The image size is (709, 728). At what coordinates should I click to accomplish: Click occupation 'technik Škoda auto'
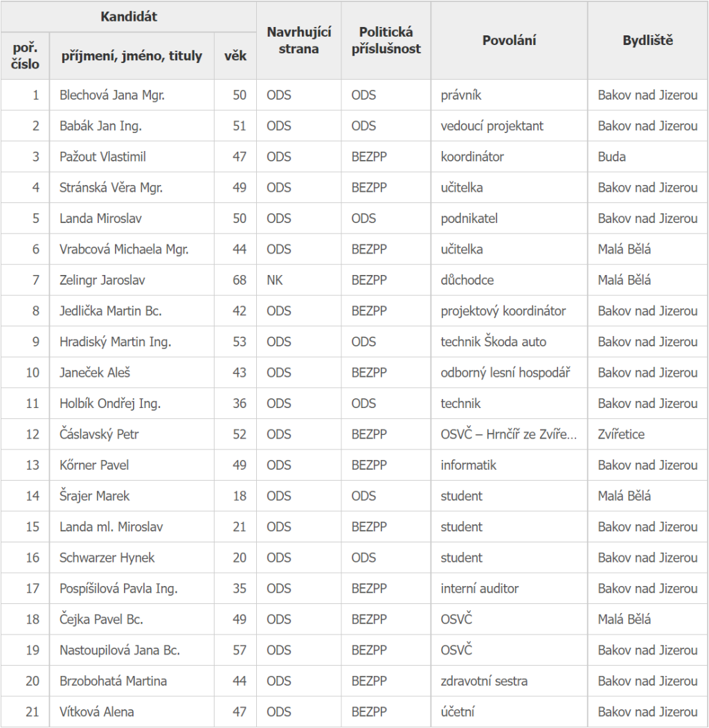(494, 341)
